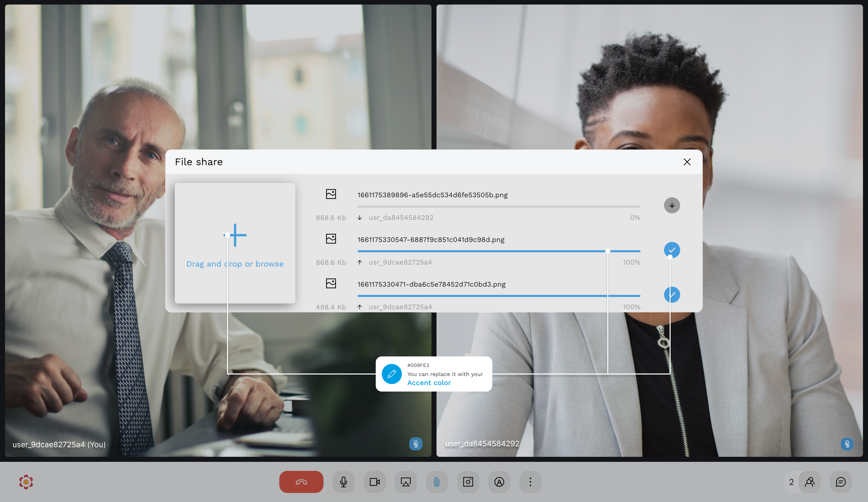The height and width of the screenshot is (502, 868).
Task: Click the circled A icon in the toolbar
Action: click(x=499, y=482)
